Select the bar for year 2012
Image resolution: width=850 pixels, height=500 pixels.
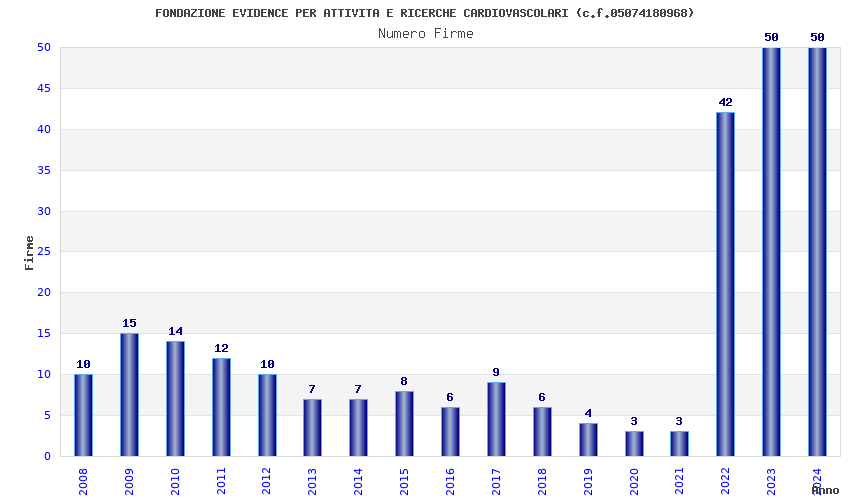pyautogui.click(x=267, y=415)
